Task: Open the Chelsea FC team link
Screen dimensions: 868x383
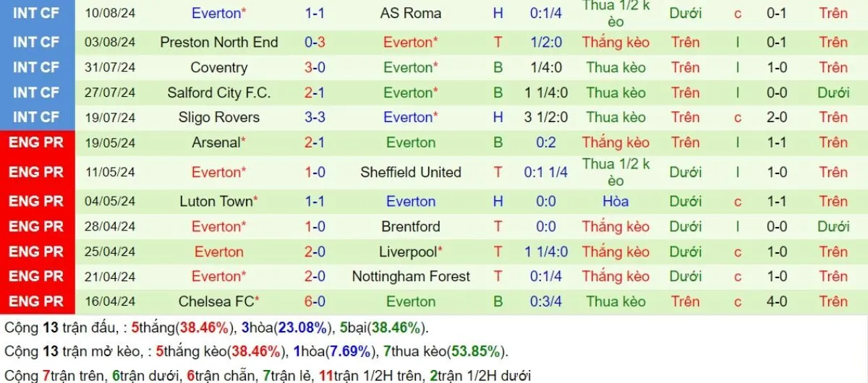Action: pyautogui.click(x=218, y=301)
